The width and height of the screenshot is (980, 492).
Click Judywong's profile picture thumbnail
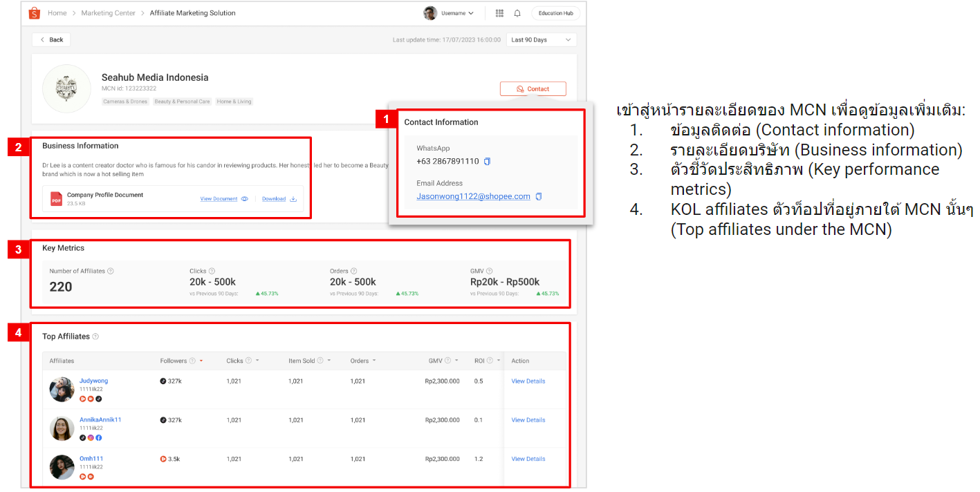pyautogui.click(x=62, y=388)
